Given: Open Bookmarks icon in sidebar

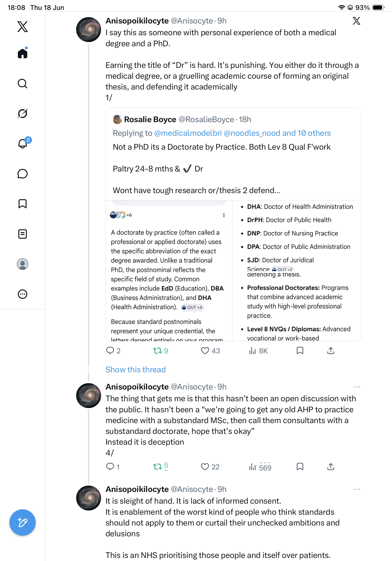Looking at the screenshot, I should pyautogui.click(x=23, y=204).
